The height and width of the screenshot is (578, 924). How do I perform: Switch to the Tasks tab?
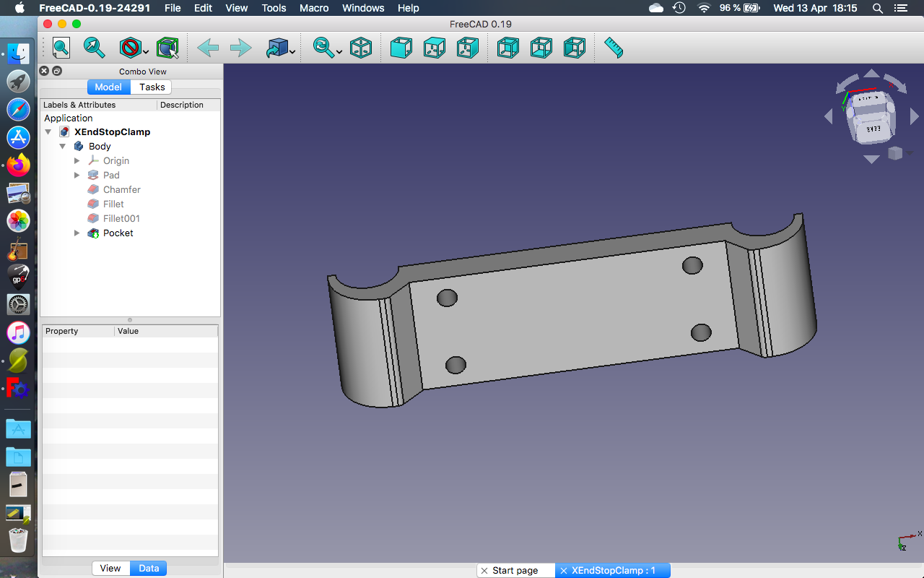click(151, 87)
